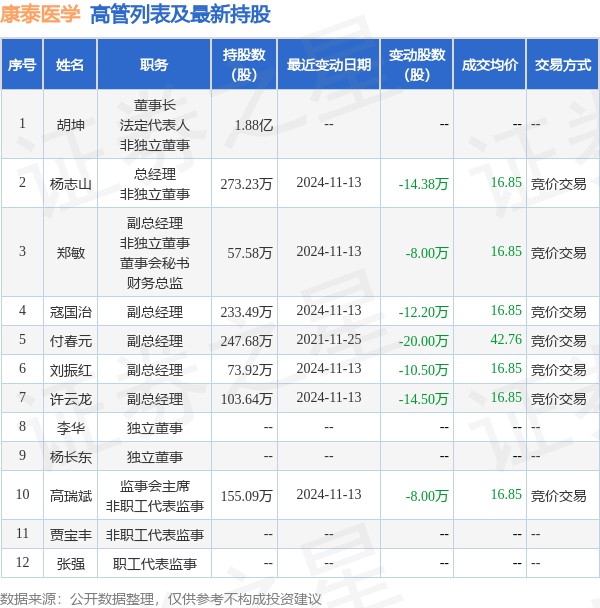Click the date in 杨志山's row
600x608 pixels.
click(329, 182)
